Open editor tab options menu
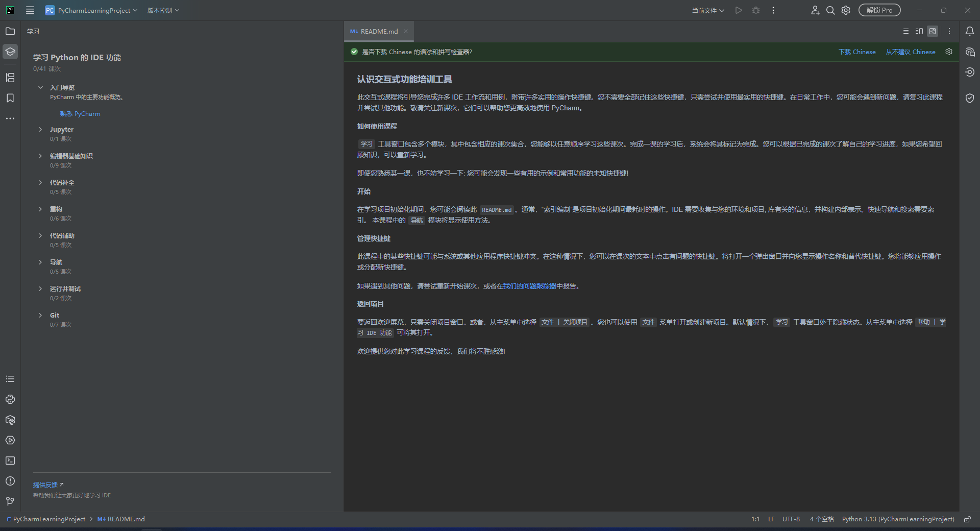Viewport: 980px width, 531px height. click(x=949, y=31)
